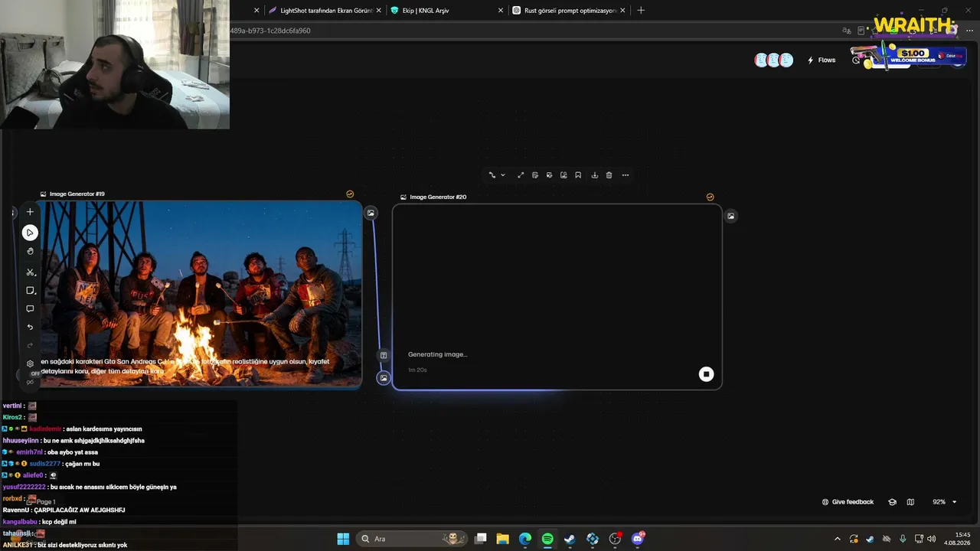Open the Flows button
The width and height of the screenshot is (980, 551).
click(822, 60)
